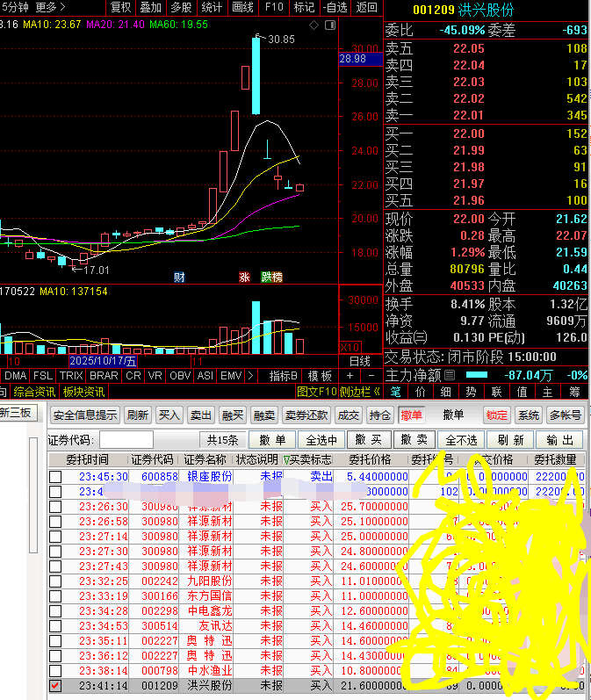Viewport: 591px width, 700px height.
Task: Open the 统计 toolbar item
Action: coord(212,7)
